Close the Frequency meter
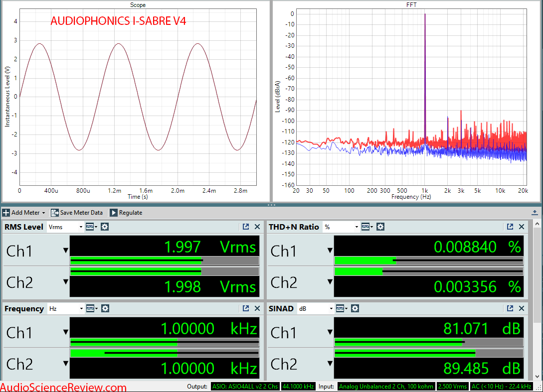Viewport: 543px width, 392px height. click(x=257, y=308)
